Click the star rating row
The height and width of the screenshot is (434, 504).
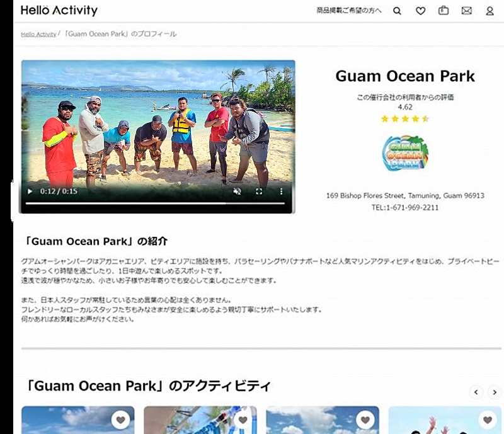[x=405, y=119]
